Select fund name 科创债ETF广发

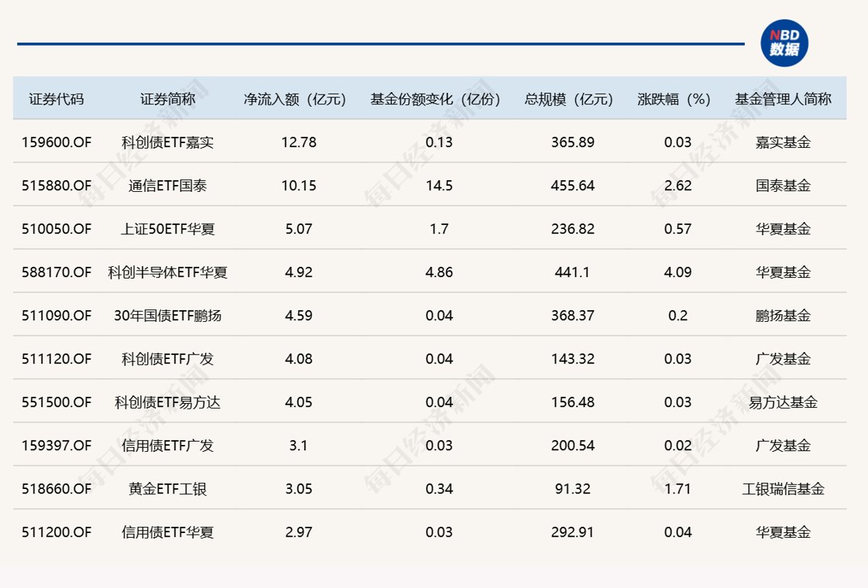pos(168,358)
